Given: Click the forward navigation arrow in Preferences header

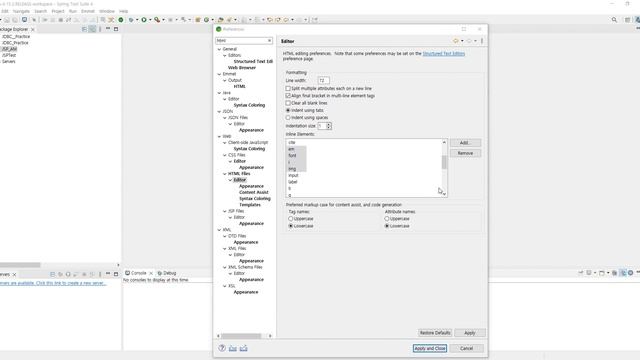Looking at the screenshot, I should point(469,41).
